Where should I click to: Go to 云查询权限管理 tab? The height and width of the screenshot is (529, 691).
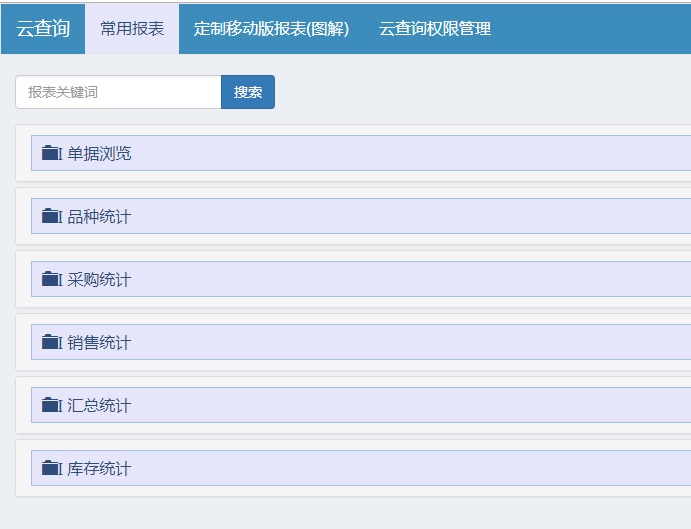tap(435, 29)
